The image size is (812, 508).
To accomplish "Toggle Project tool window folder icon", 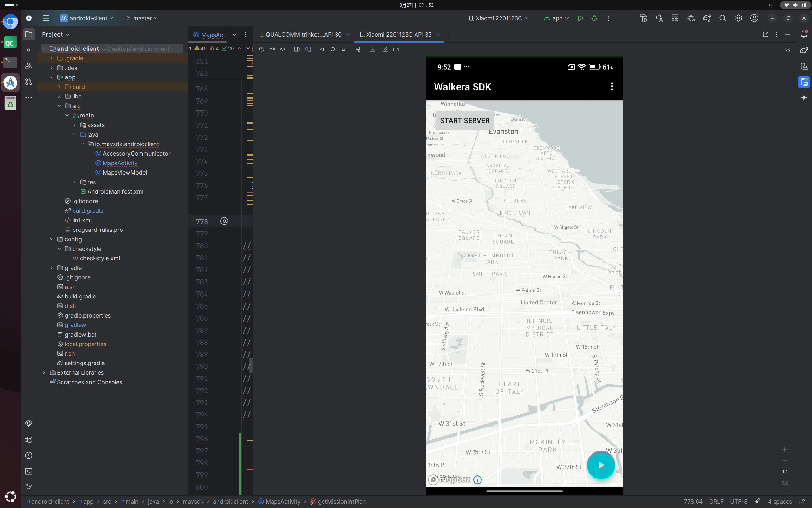I will 29,34.
